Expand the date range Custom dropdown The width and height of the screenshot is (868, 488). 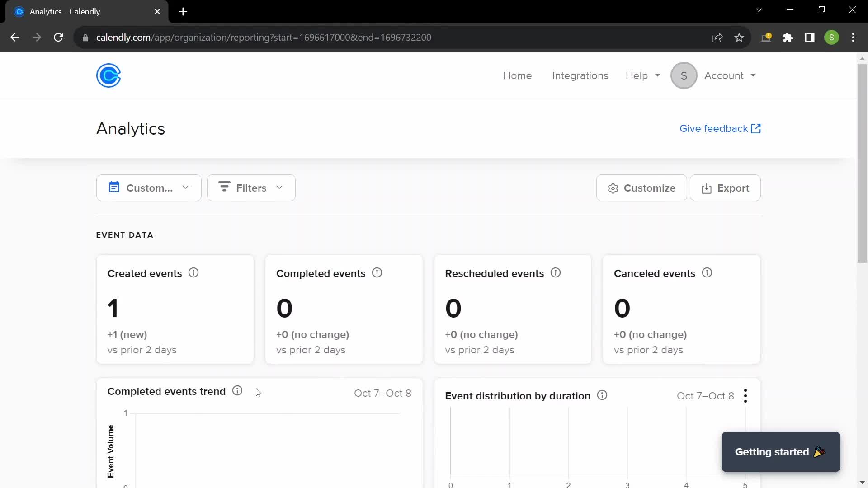[x=148, y=187]
